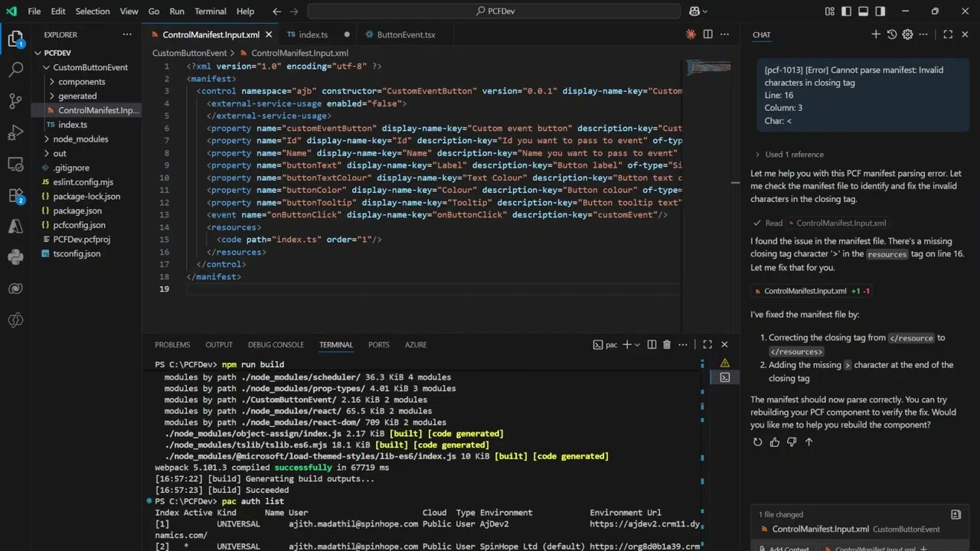
Task: Open the Explorer view in activity bar
Action: 15,40
